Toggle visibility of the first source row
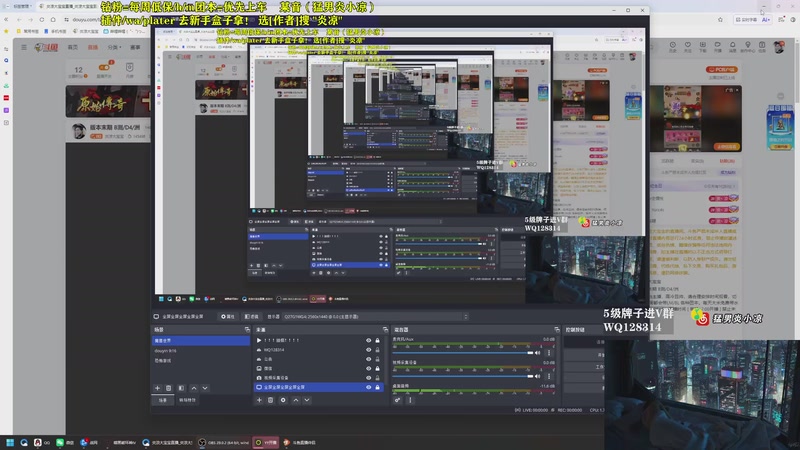Image resolution: width=800 pixels, height=450 pixels. pyautogui.click(x=368, y=340)
